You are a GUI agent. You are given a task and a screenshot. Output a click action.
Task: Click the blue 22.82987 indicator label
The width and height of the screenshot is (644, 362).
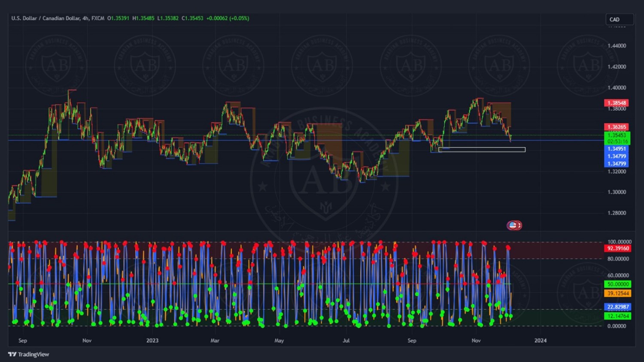(x=618, y=307)
